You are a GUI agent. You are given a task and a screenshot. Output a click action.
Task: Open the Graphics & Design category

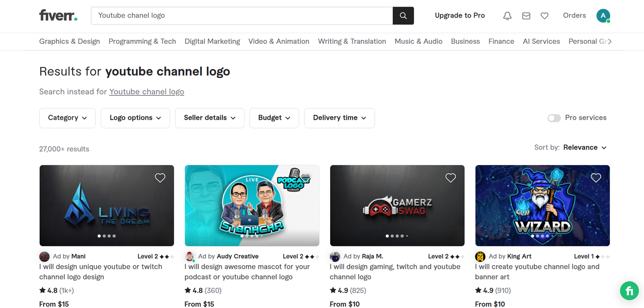69,41
